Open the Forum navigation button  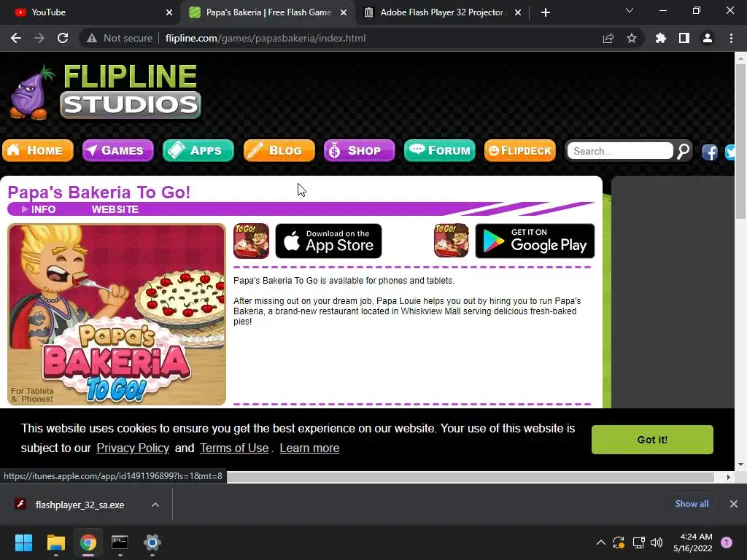[440, 150]
